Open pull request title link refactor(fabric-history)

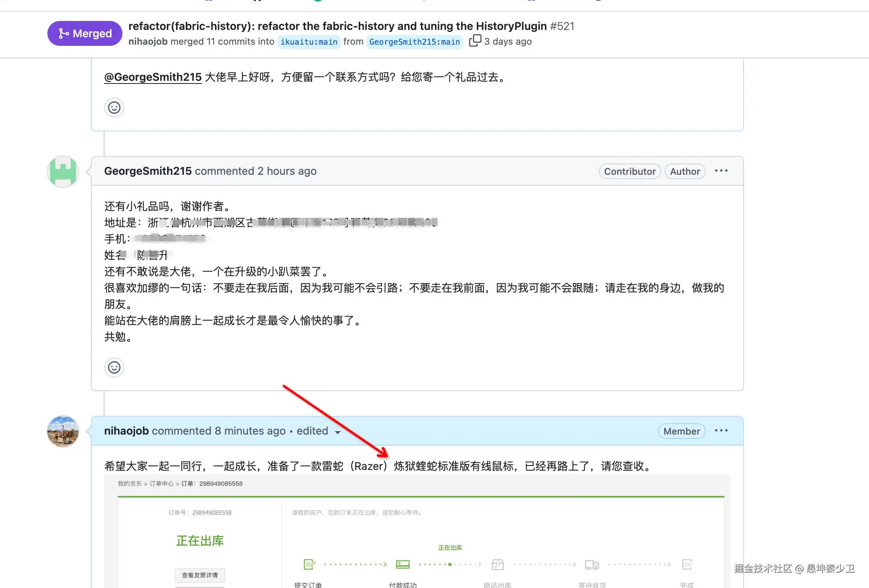337,26
